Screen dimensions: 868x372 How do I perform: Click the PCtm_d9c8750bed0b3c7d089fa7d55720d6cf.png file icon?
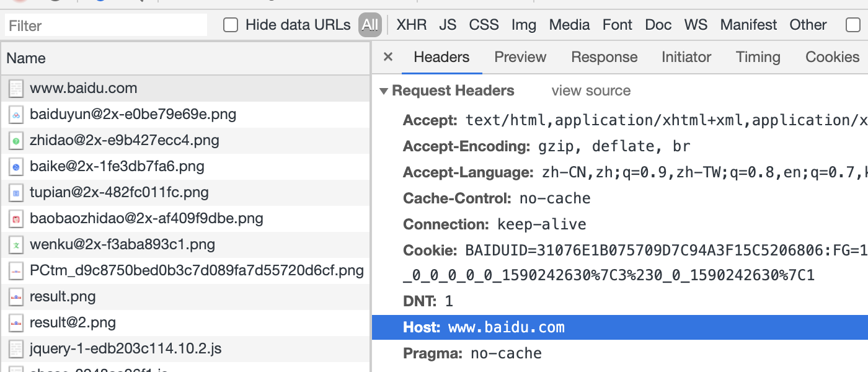[16, 270]
